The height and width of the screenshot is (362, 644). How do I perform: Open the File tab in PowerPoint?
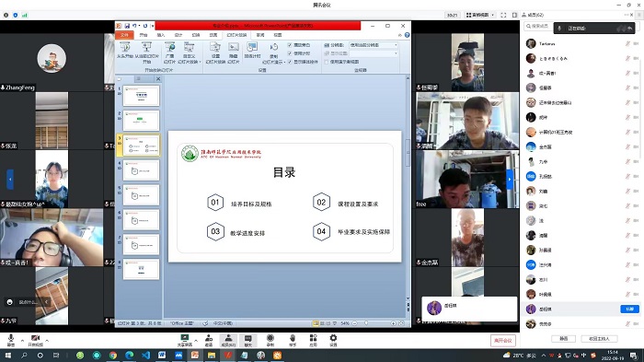click(x=124, y=35)
